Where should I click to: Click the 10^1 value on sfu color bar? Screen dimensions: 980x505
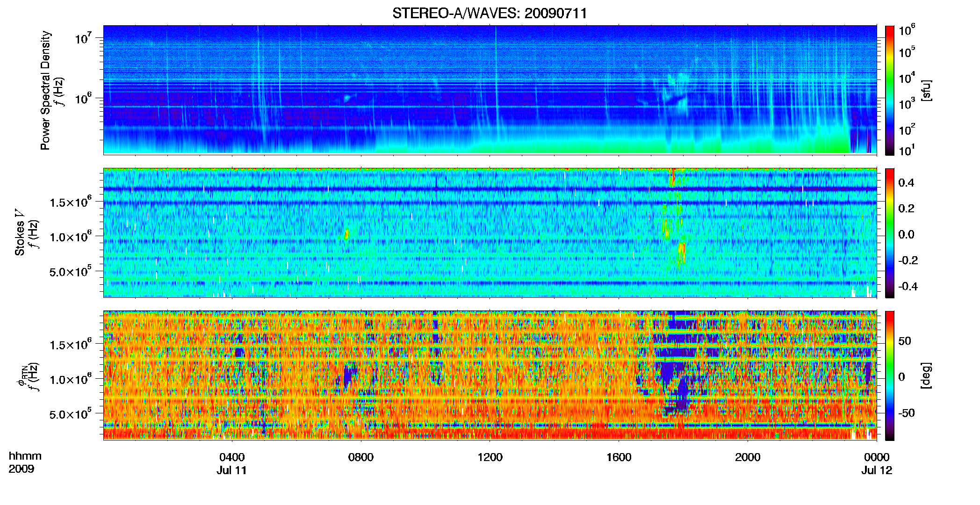coord(907,151)
